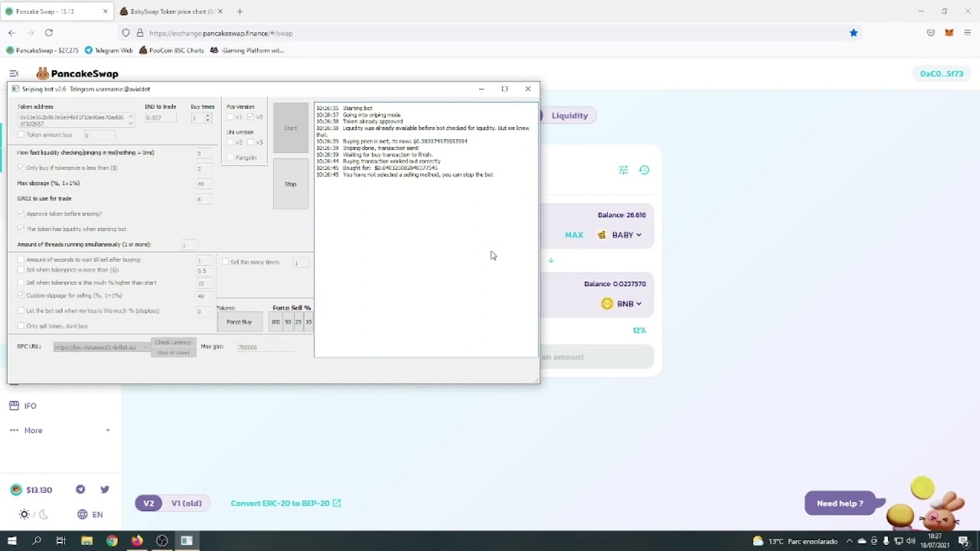Enable Uni version v3 checkbox
The image size is (980, 551).
pyautogui.click(x=251, y=142)
